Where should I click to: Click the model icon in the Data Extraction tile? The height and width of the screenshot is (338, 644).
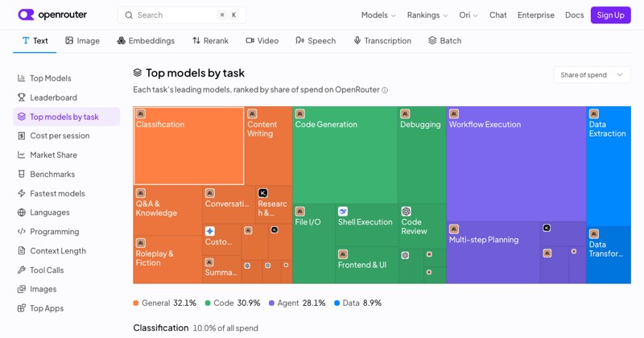[x=594, y=113]
